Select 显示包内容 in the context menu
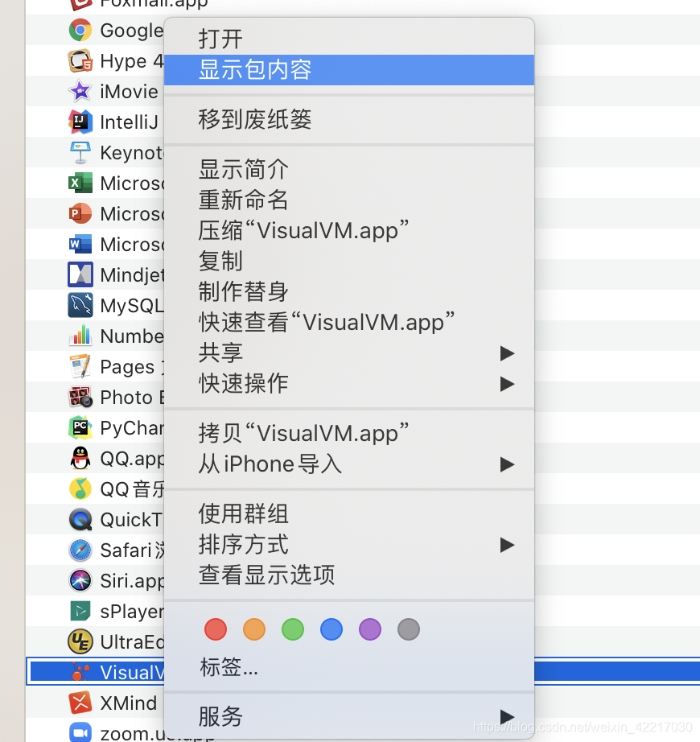Viewport: 700px width, 742px height. [x=349, y=70]
